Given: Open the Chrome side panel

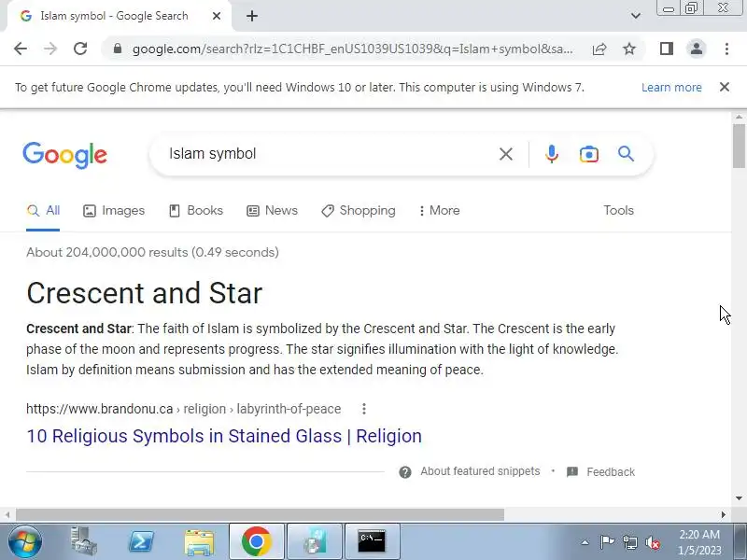Looking at the screenshot, I should point(667,49).
